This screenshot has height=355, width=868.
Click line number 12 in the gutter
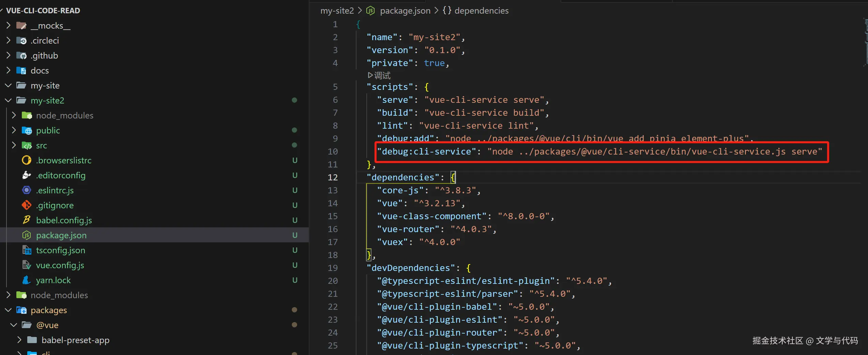(x=333, y=177)
